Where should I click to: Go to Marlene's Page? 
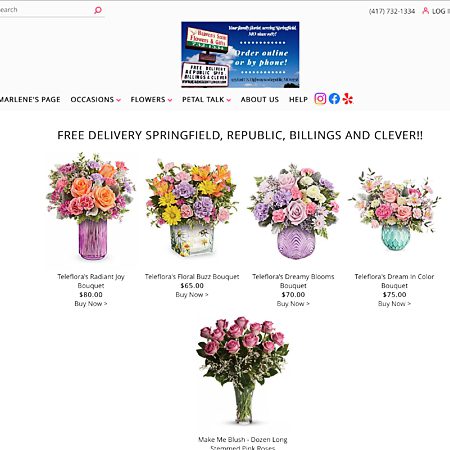30,99
